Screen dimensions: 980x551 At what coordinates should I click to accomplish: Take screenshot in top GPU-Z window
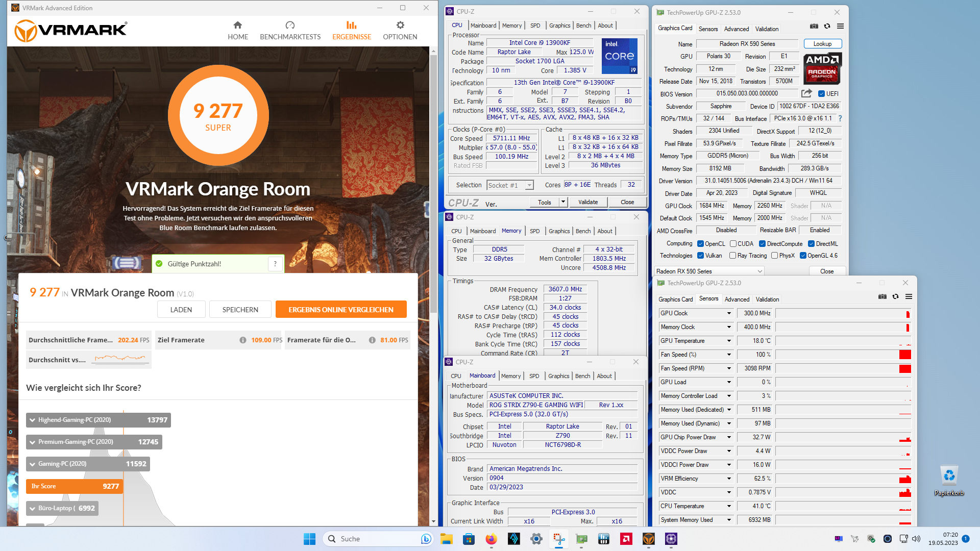point(814,26)
